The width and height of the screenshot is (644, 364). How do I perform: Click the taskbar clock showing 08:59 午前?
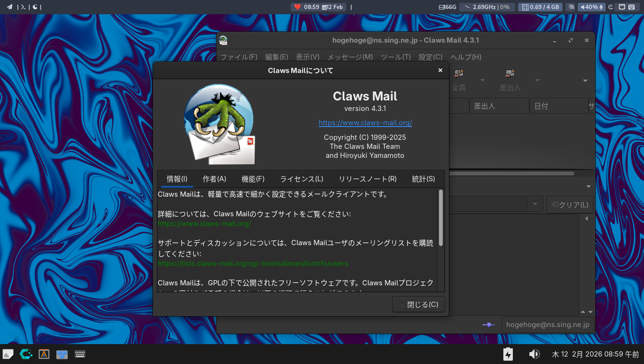tap(595, 354)
